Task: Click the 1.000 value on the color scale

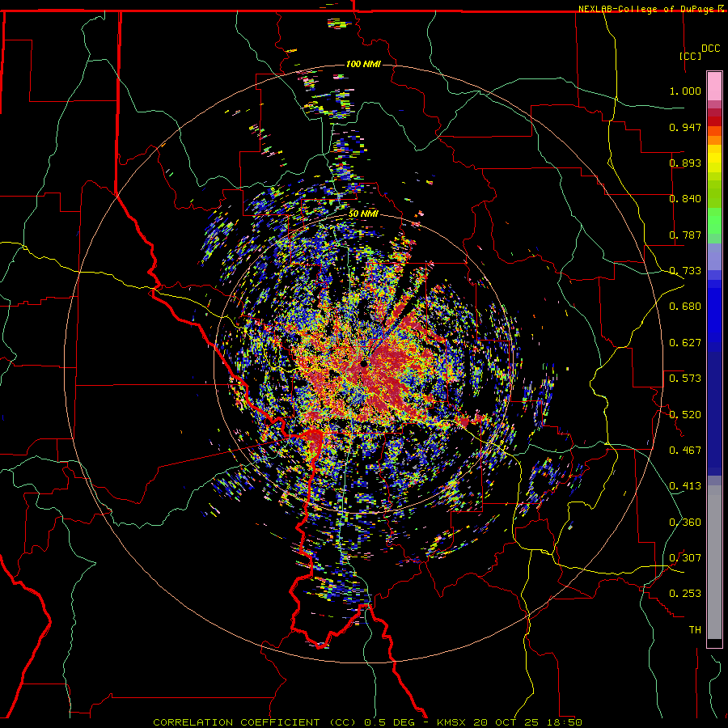Action: [685, 91]
